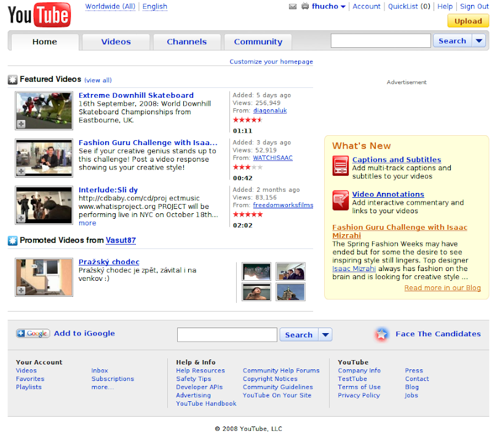Open the Worldwide (All) region selector
492x448 pixels.
click(x=110, y=6)
